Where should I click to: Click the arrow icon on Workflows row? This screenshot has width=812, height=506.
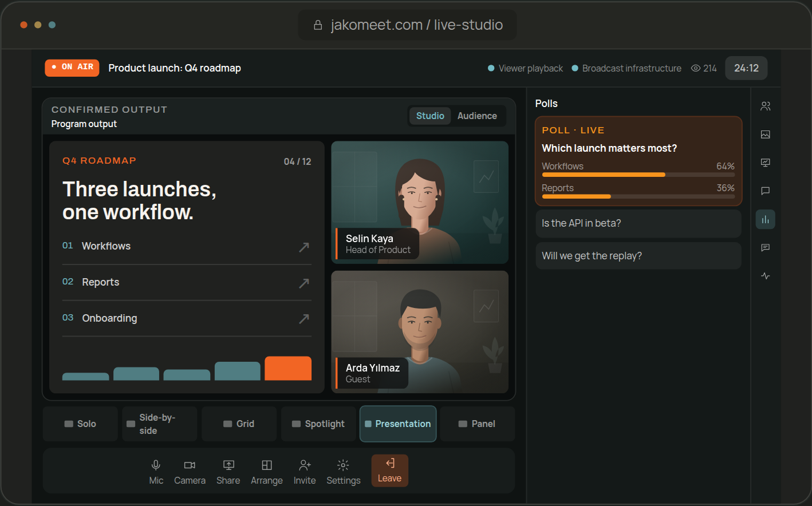[x=304, y=247]
